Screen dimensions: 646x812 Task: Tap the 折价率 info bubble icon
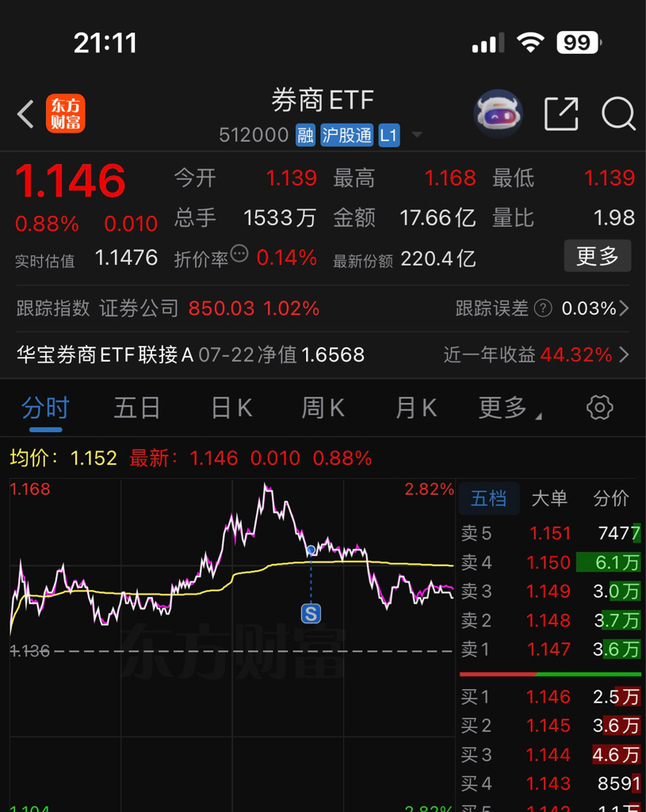[239, 254]
